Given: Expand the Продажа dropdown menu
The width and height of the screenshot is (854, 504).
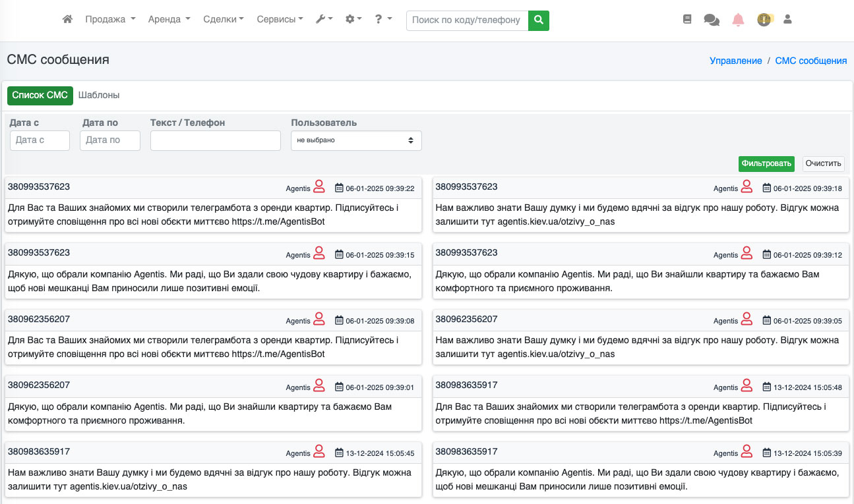Looking at the screenshot, I should click(110, 20).
